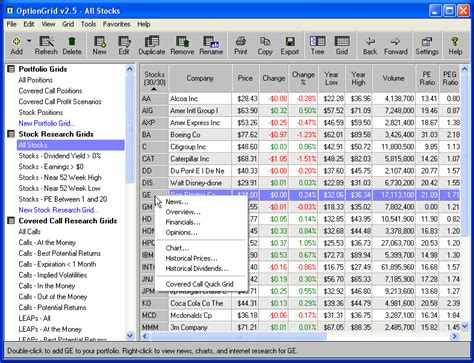Viewport: 474px width, 363px height.
Task: Sort by the Year High column header
Action: (x=358, y=78)
